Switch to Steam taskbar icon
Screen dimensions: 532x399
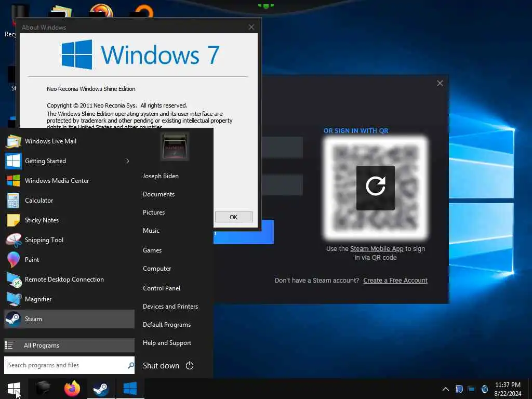click(x=101, y=389)
